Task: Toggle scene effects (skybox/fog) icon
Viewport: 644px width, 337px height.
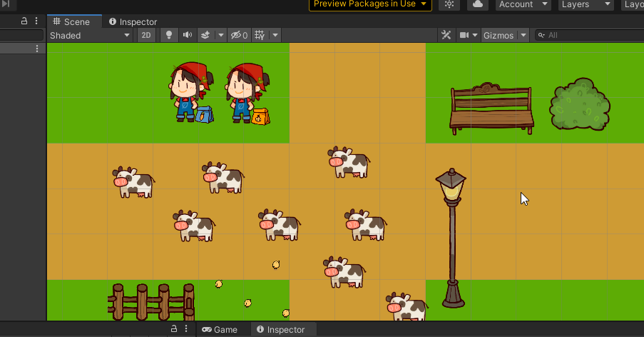Action: pyautogui.click(x=205, y=35)
